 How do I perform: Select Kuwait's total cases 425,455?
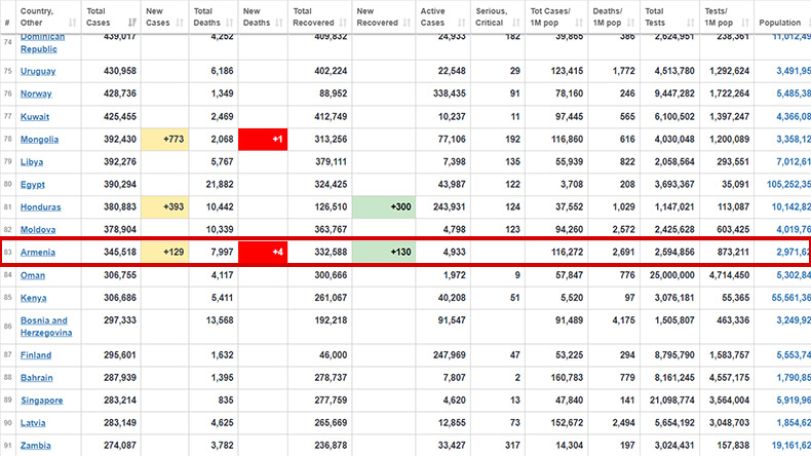(120, 116)
